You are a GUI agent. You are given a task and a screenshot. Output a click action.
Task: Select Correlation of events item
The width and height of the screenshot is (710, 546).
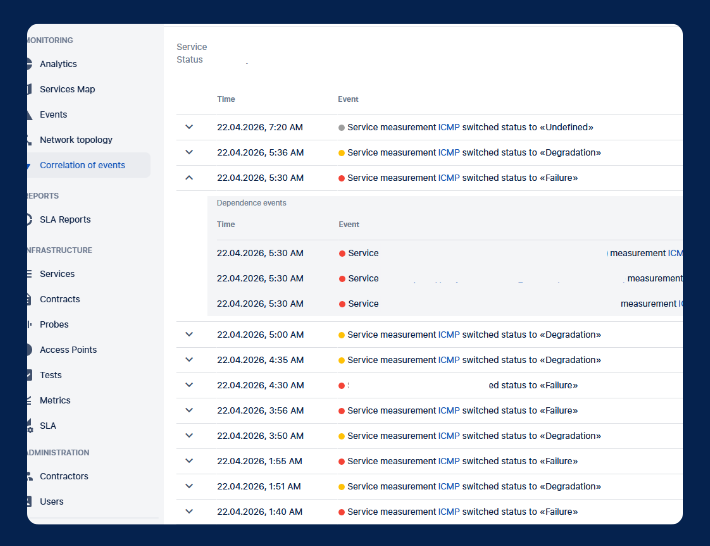tap(82, 165)
